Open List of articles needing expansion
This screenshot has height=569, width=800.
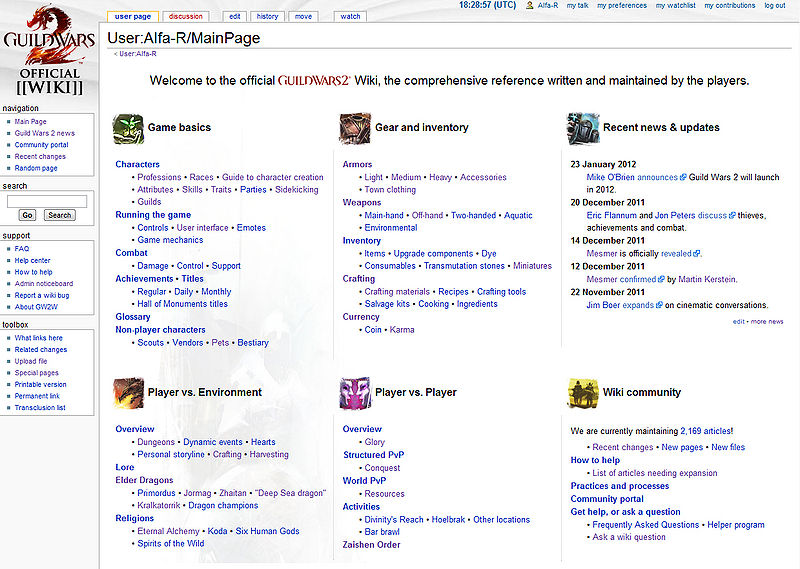[x=655, y=473]
